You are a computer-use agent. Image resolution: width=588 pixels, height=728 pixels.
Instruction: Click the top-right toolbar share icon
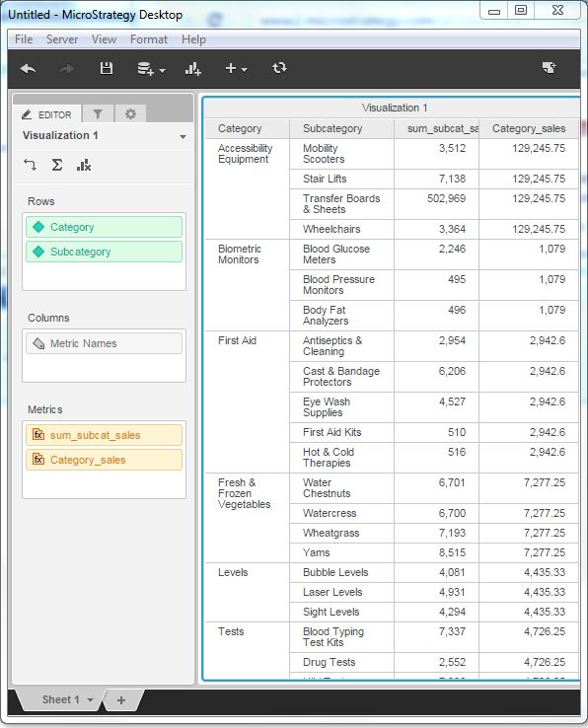pos(550,68)
